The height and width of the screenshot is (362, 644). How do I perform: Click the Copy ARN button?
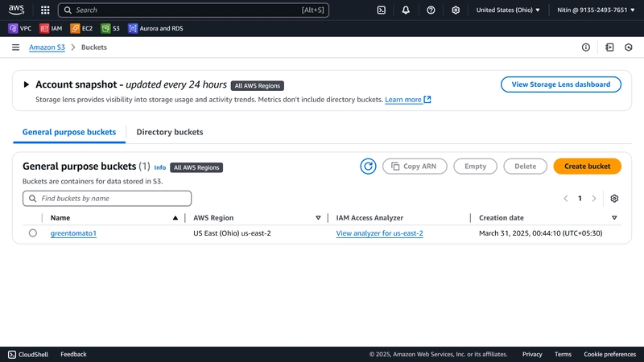(415, 167)
